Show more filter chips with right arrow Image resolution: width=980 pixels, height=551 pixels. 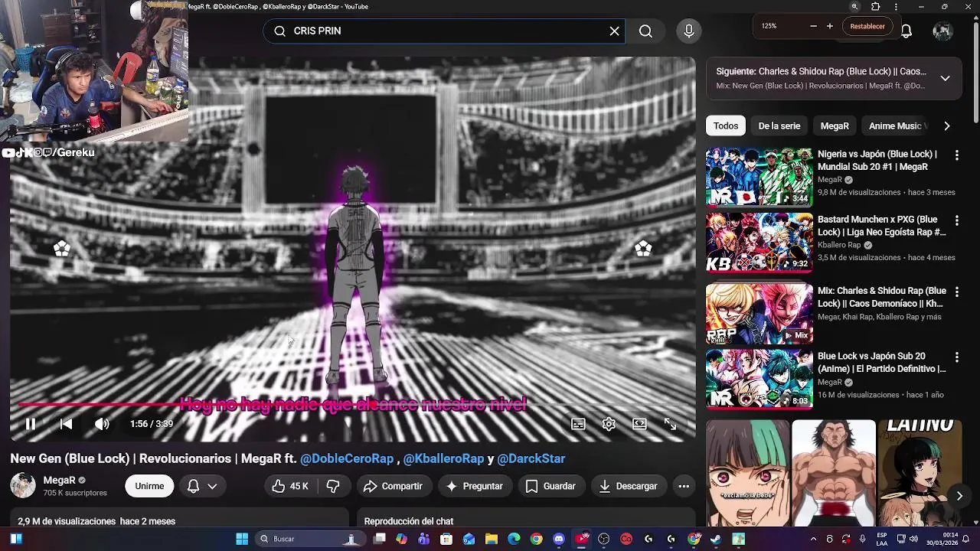pos(947,126)
